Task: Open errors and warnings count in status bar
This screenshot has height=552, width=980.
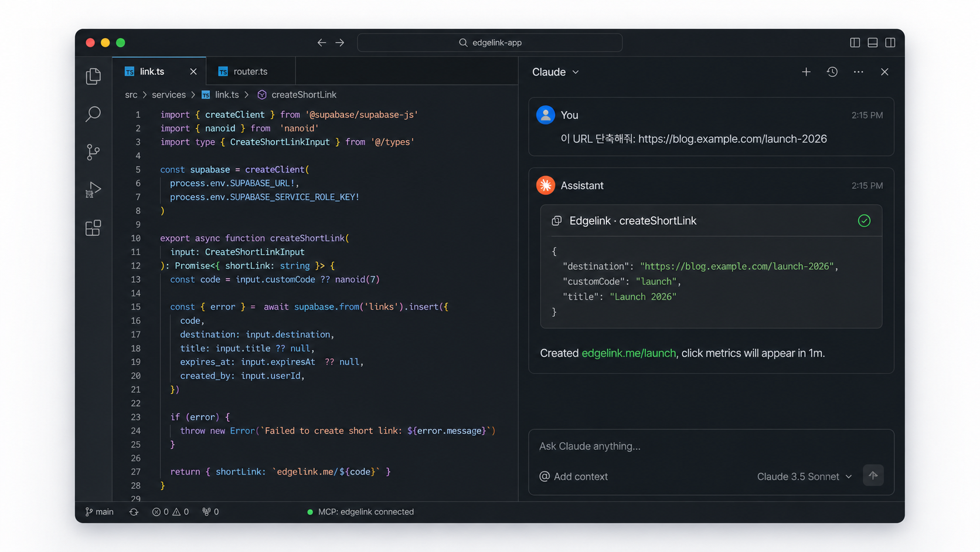Action: tap(171, 512)
